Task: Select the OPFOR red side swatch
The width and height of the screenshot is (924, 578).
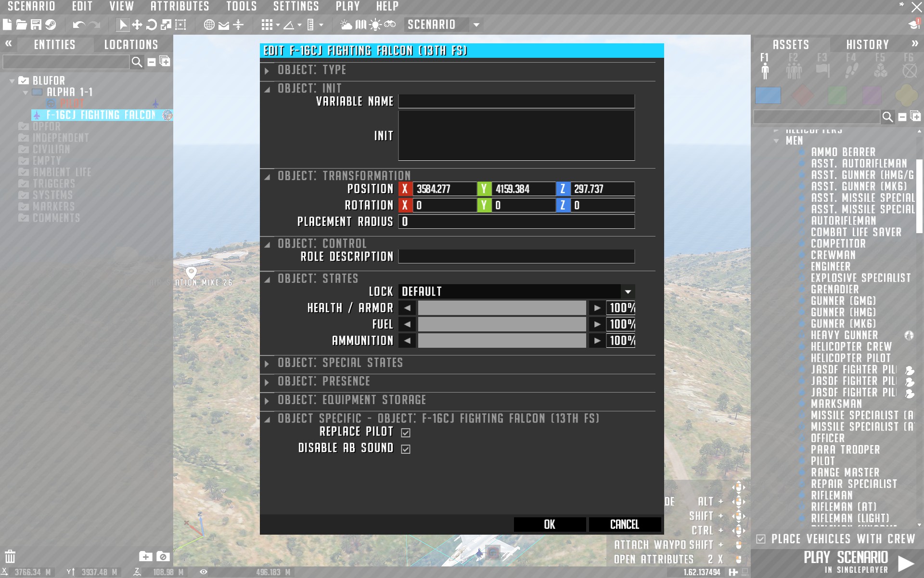Action: [803, 95]
